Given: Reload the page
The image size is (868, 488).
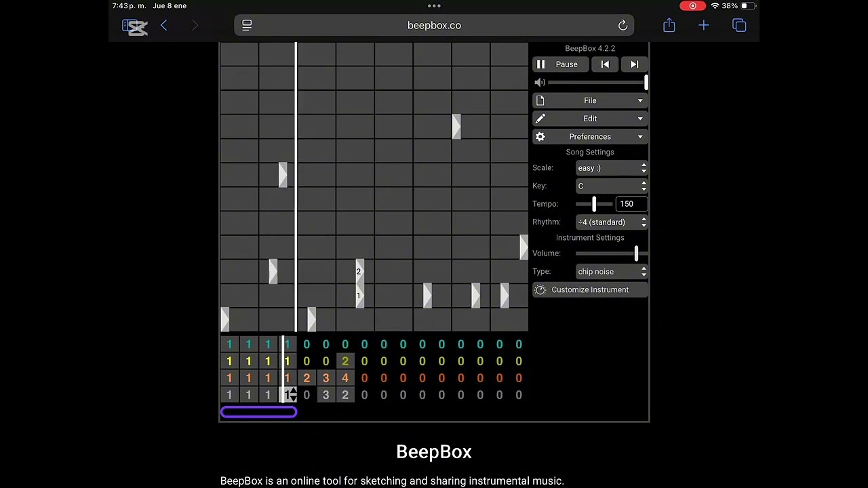Looking at the screenshot, I should (623, 25).
